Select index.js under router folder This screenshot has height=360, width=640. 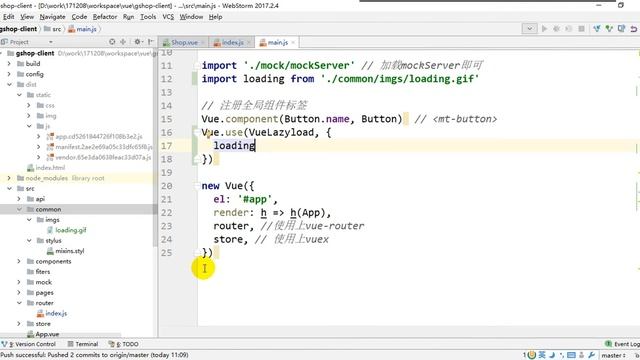click(x=52, y=313)
